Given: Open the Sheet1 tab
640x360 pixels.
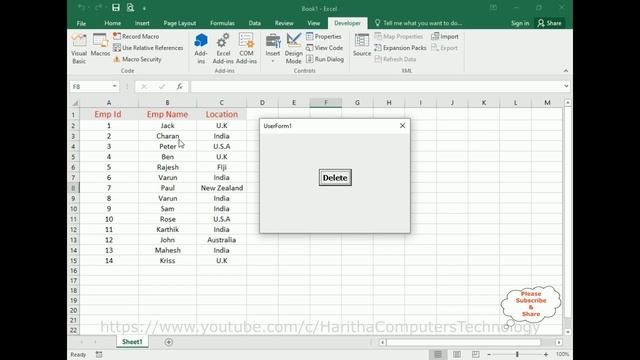Looking at the screenshot, I should 132,342.
